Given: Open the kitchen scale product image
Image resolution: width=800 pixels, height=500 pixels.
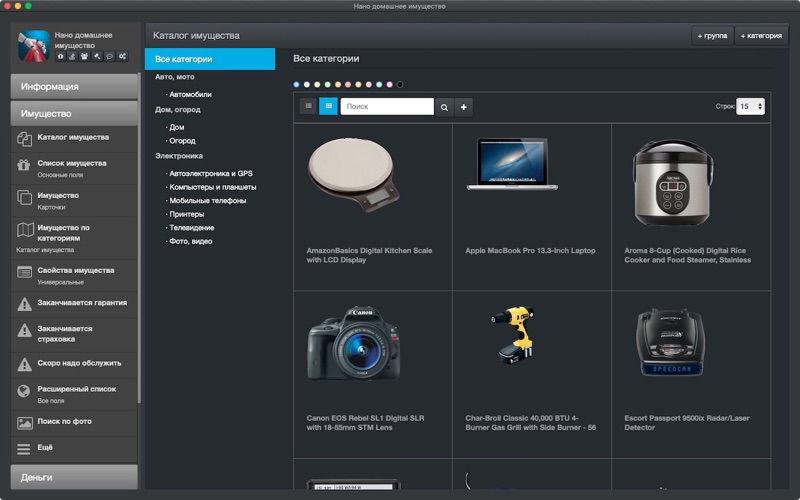Looking at the screenshot, I should pyautogui.click(x=354, y=174).
